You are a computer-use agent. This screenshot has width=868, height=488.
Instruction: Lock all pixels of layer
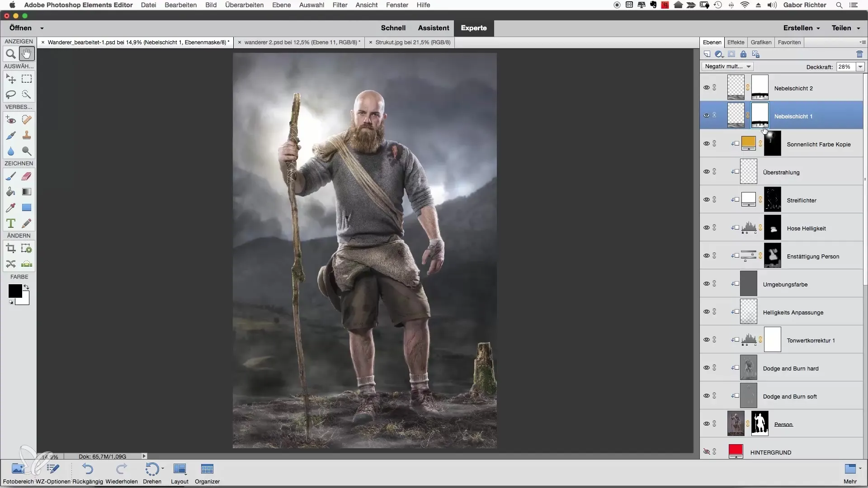743,54
